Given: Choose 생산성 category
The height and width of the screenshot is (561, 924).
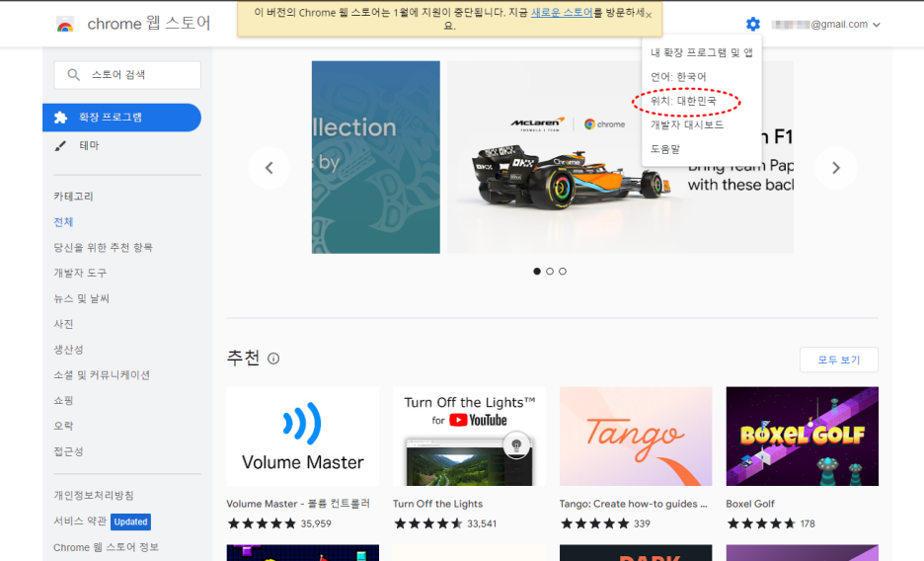Looking at the screenshot, I should coord(68,350).
